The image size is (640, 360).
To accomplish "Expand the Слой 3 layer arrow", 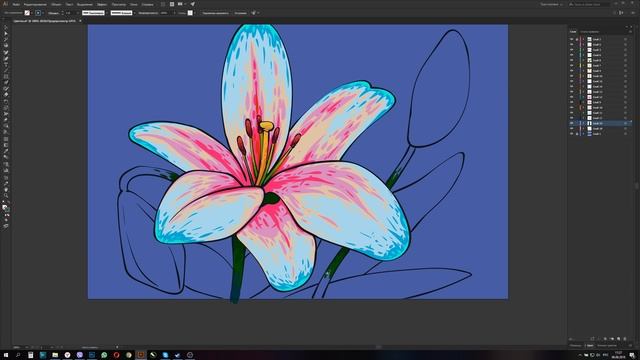I will pos(583,50).
